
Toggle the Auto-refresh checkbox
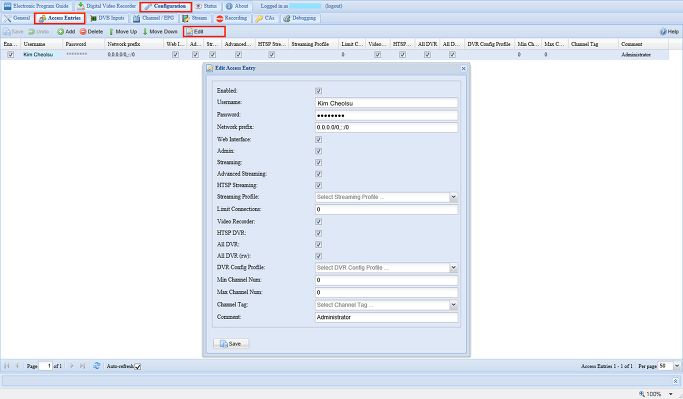[x=138, y=366]
